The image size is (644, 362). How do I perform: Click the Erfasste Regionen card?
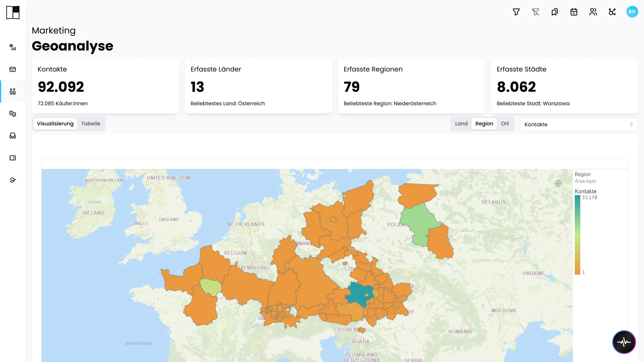pyautogui.click(x=411, y=86)
